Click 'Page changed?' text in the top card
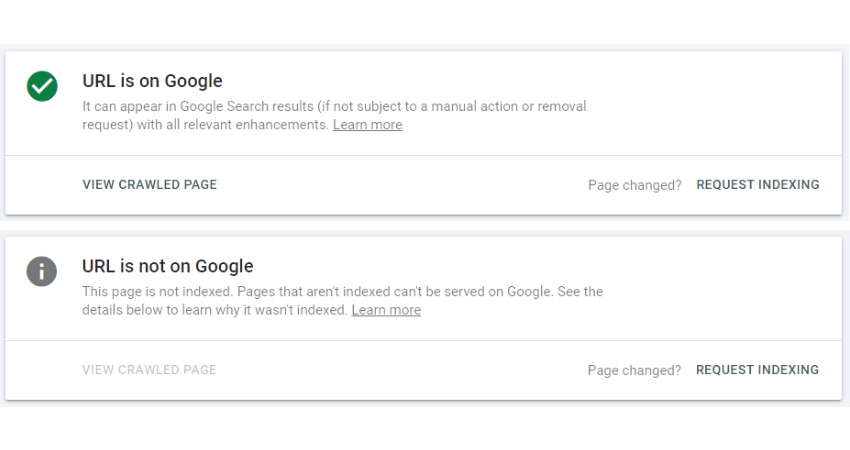 point(635,185)
